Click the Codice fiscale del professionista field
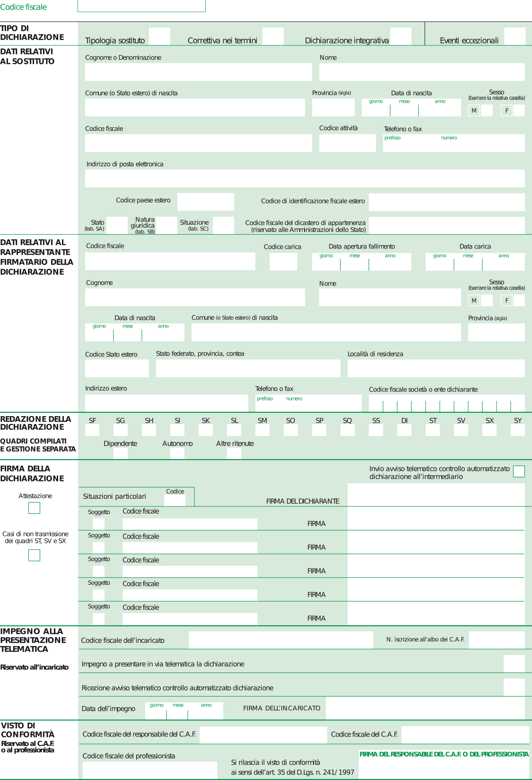Viewport: 532px width, 780px height. (x=149, y=770)
